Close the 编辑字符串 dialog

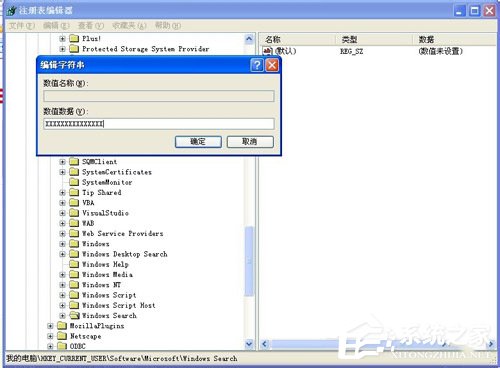point(272,65)
